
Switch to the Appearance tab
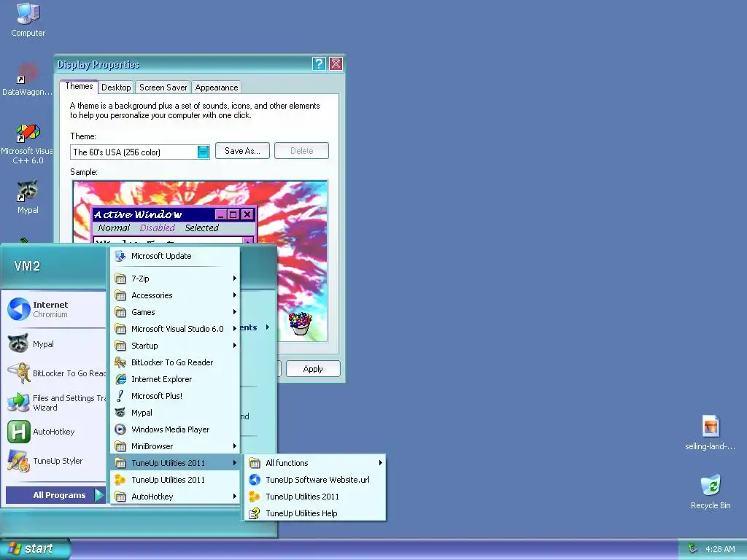(216, 87)
